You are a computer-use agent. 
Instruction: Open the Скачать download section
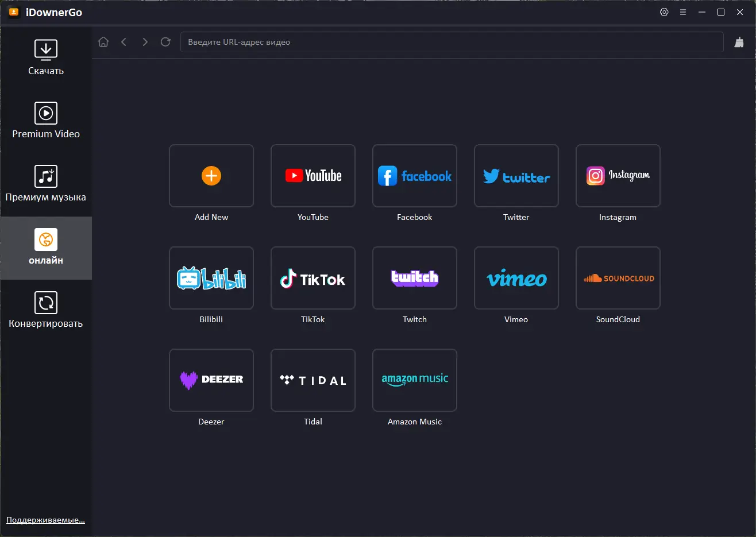pos(46,57)
